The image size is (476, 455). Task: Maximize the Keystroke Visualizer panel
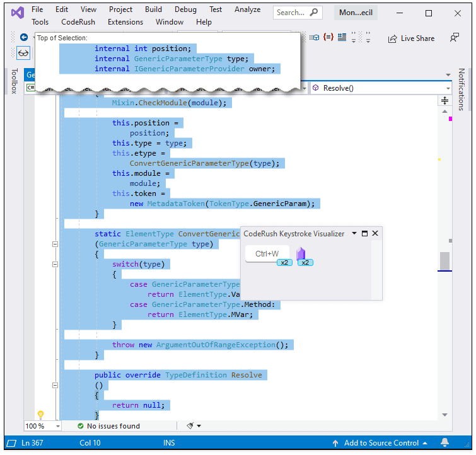[x=364, y=233]
